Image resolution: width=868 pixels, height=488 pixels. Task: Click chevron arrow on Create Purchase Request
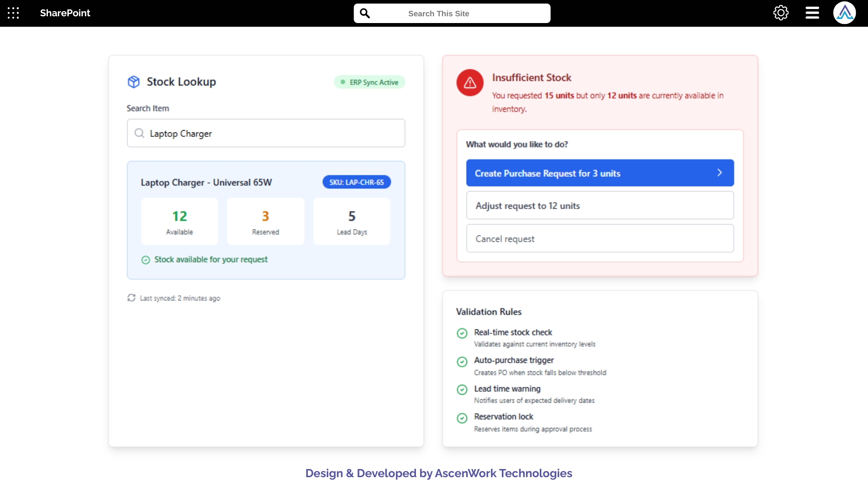click(x=719, y=173)
